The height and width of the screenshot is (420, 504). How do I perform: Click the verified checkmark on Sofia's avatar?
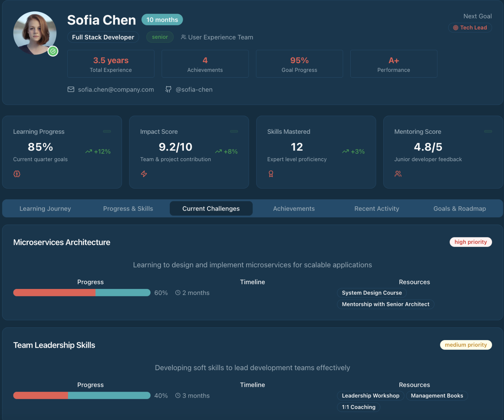(x=53, y=51)
